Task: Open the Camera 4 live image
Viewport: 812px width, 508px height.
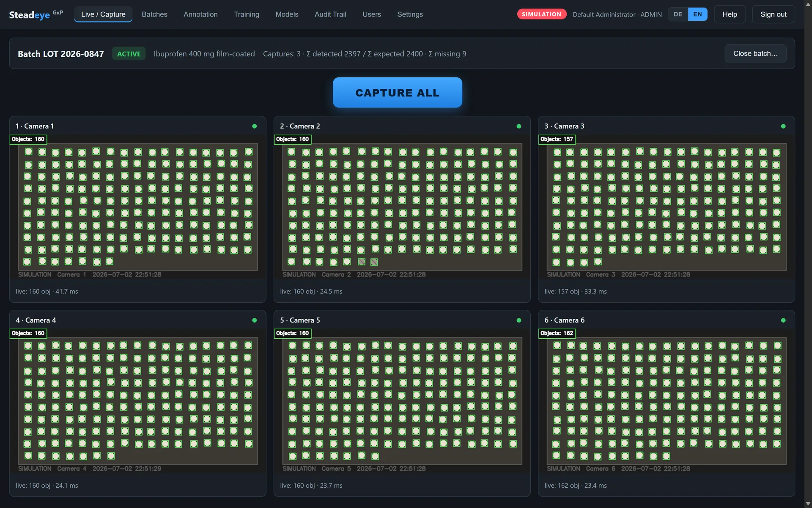Action: click(138, 401)
